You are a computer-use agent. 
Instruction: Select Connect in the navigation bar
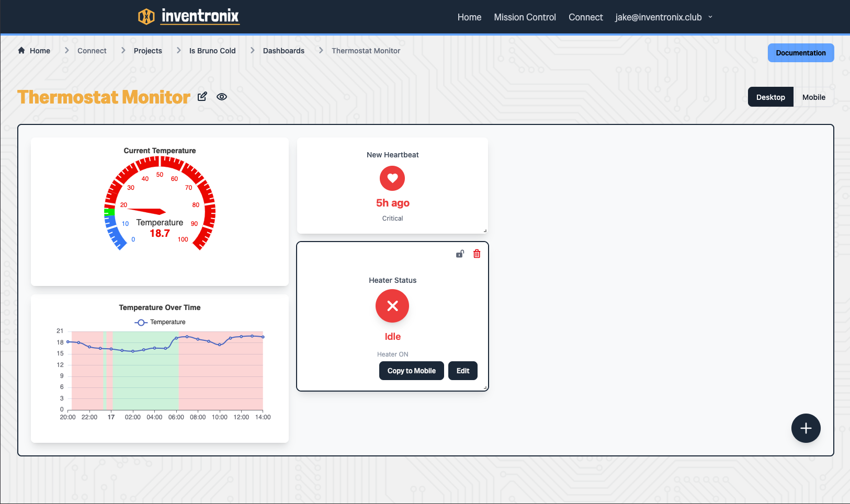click(x=585, y=17)
